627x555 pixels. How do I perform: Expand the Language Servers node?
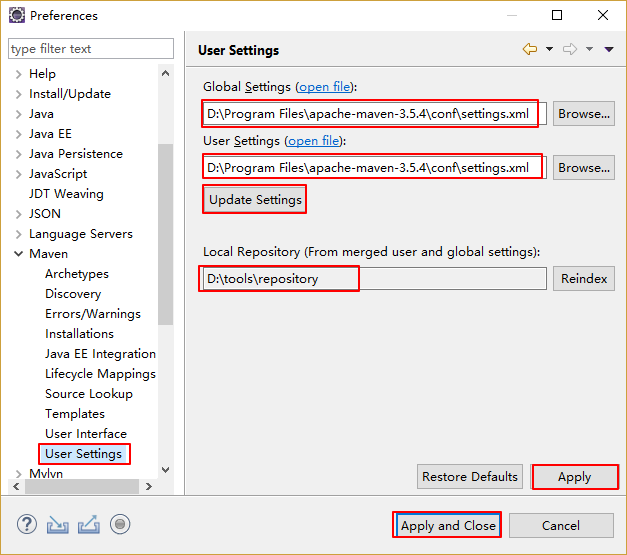click(x=18, y=234)
